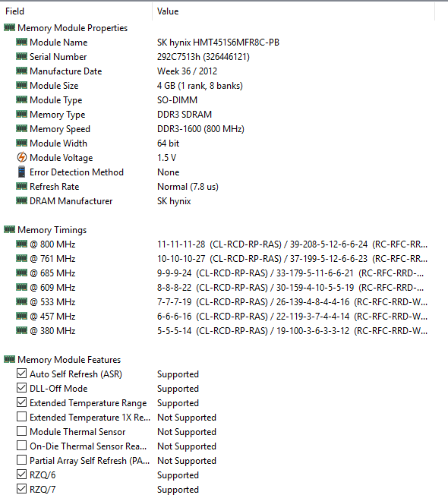Click the @ 685 MHz row icon
This screenshot has height=495, width=448.
click(x=21, y=273)
